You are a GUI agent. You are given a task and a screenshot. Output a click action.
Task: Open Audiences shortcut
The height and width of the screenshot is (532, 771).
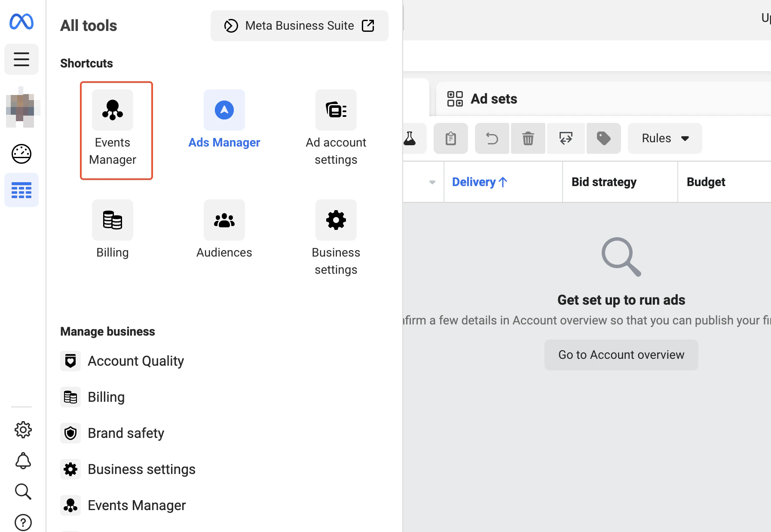[224, 229]
